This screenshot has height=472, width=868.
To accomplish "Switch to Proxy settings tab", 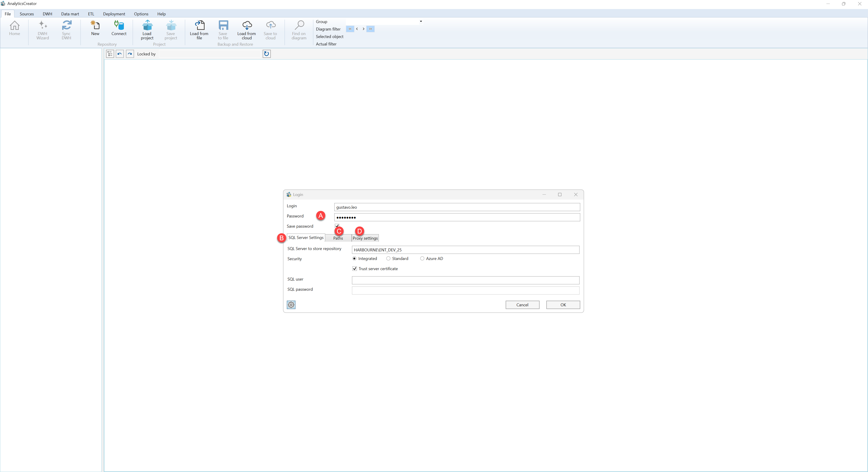I will pyautogui.click(x=365, y=238).
